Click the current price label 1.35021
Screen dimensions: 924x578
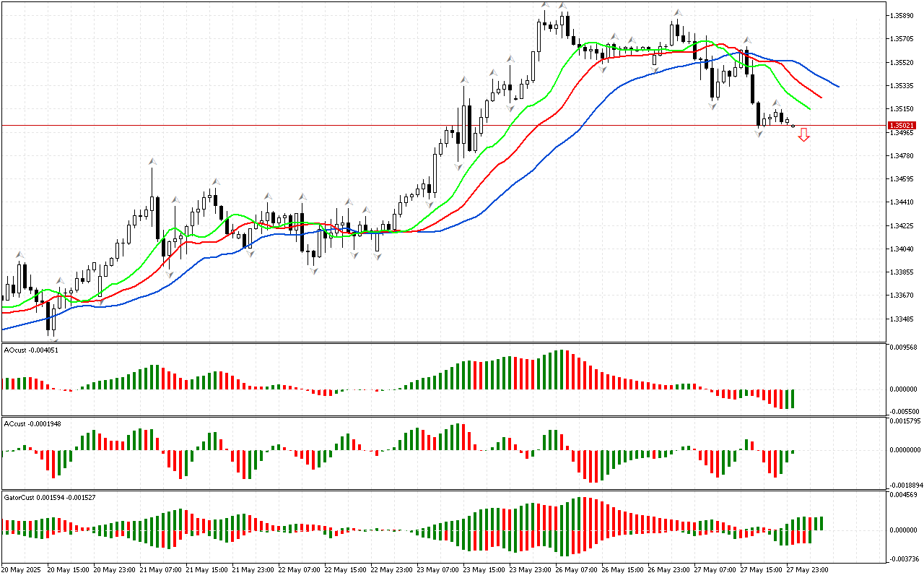[902, 126]
